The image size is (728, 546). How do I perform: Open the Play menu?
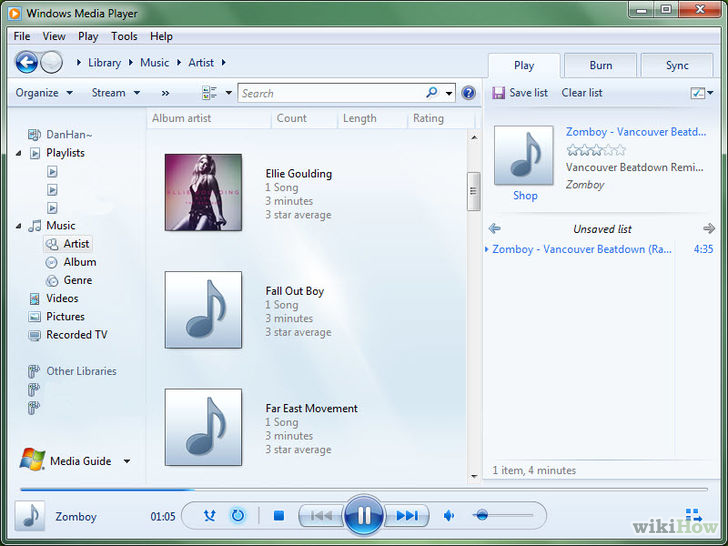(88, 36)
